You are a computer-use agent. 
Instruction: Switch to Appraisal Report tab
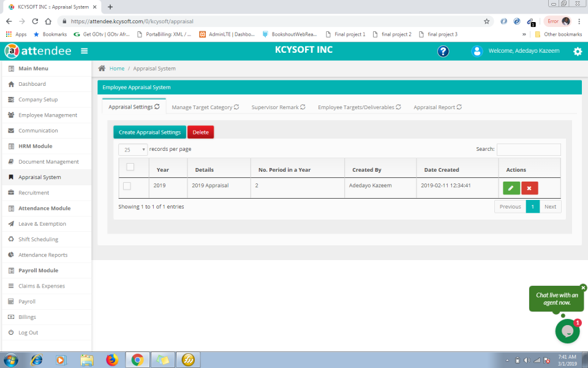coord(437,107)
